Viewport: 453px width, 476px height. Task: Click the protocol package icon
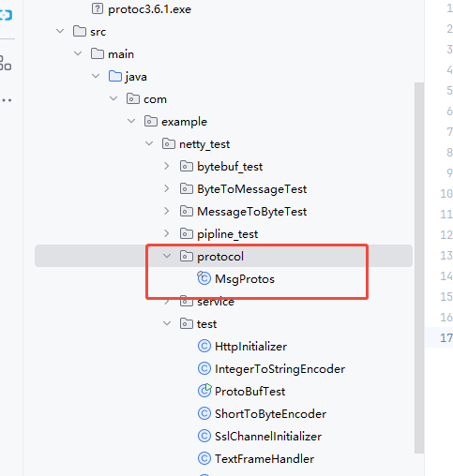pyautogui.click(x=187, y=256)
